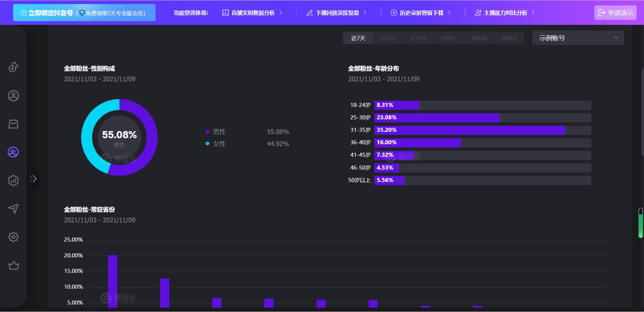
Task: Open the data statistics hexagon icon
Action: point(13,181)
